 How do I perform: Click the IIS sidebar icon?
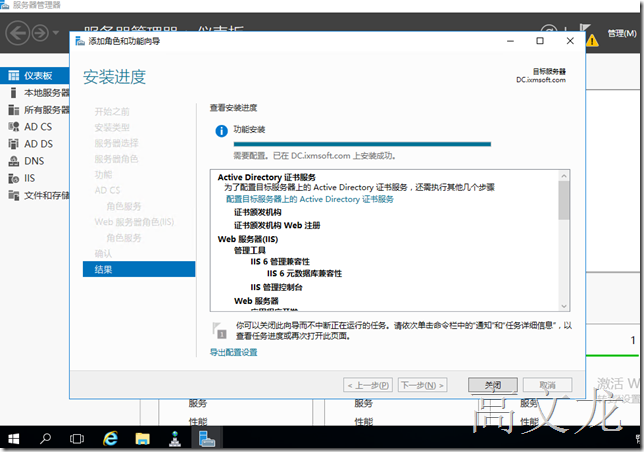(x=14, y=178)
